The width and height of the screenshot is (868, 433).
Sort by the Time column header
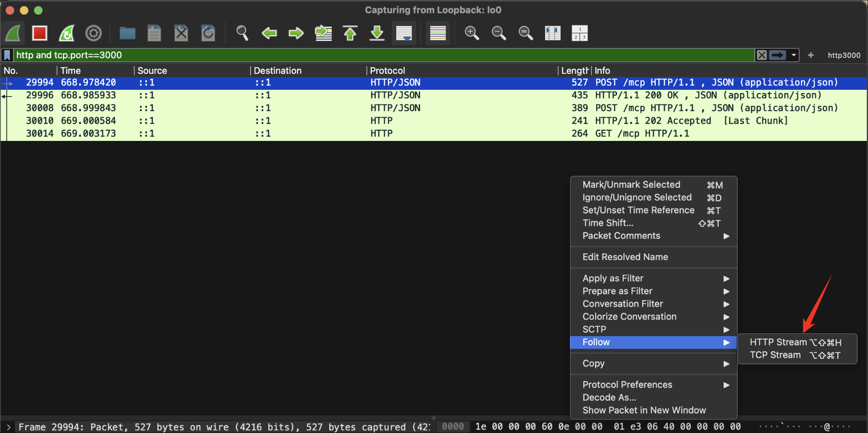tap(96, 71)
